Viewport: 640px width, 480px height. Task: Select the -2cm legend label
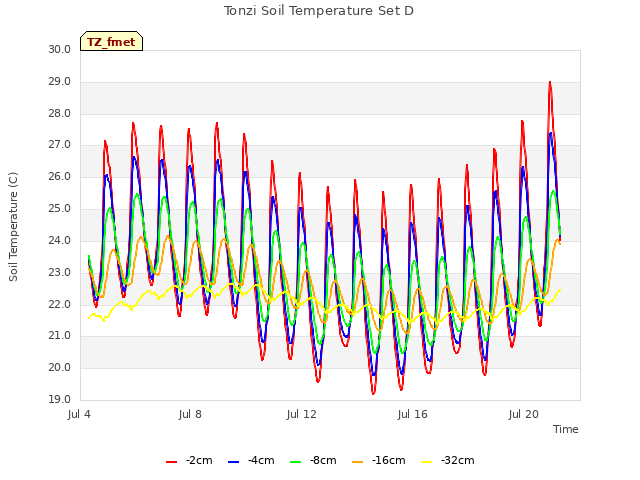pos(199,460)
